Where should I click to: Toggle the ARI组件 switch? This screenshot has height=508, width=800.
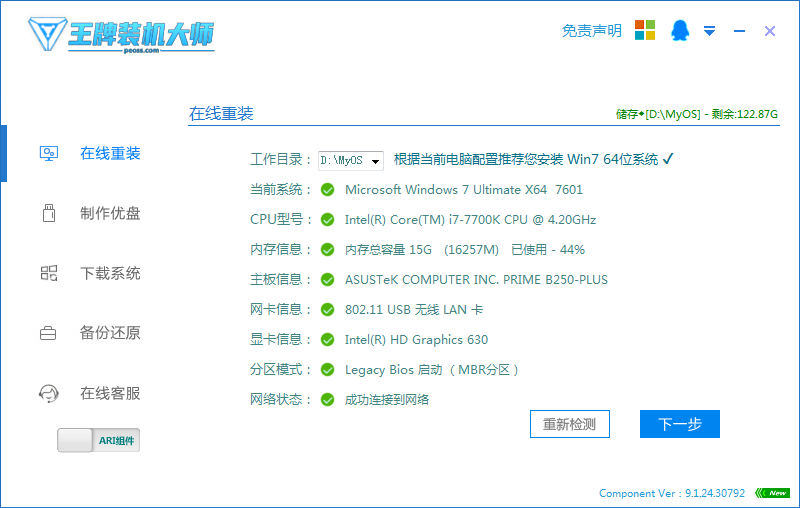click(98, 440)
